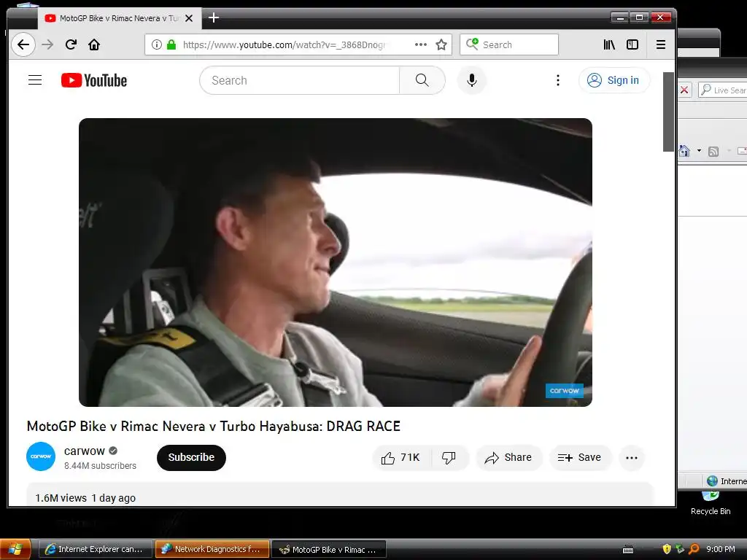
Task: Click the RSS feeds icon in Internet Explorer
Action: [713, 152]
